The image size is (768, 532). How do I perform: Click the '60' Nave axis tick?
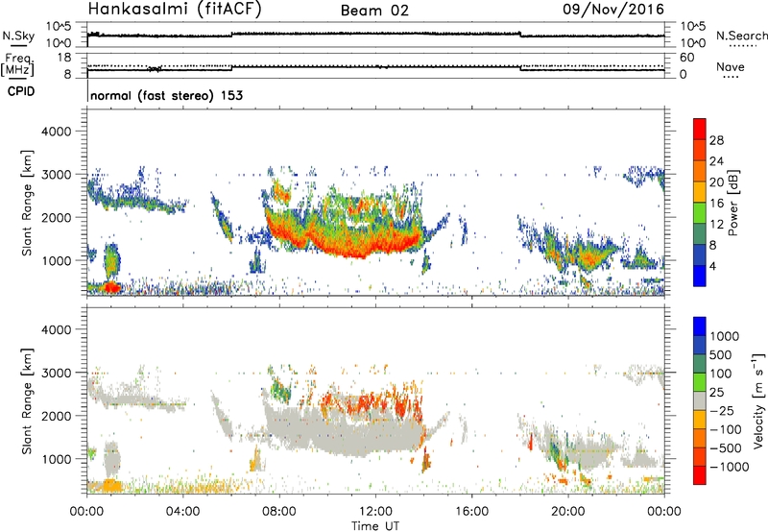(x=686, y=58)
